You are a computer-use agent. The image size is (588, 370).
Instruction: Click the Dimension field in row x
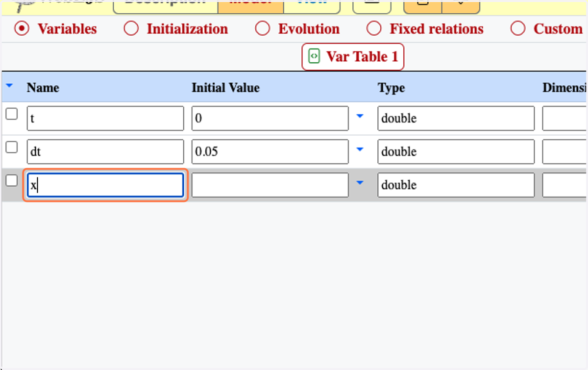click(x=564, y=185)
